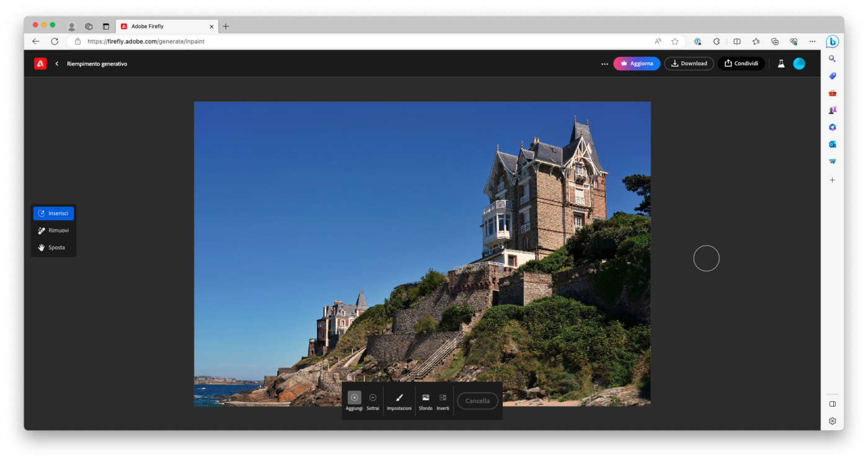Close the Adobe Firefly tab

pos(211,27)
